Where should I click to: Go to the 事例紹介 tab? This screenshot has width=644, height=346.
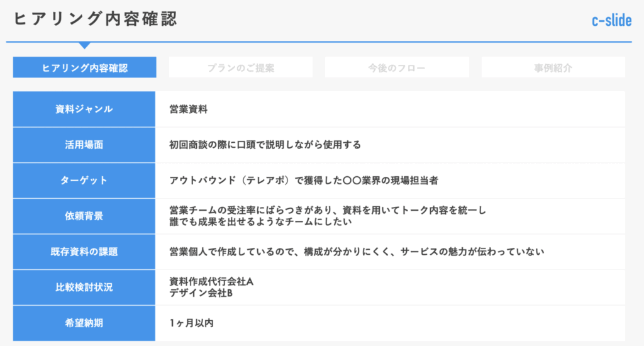pos(553,67)
